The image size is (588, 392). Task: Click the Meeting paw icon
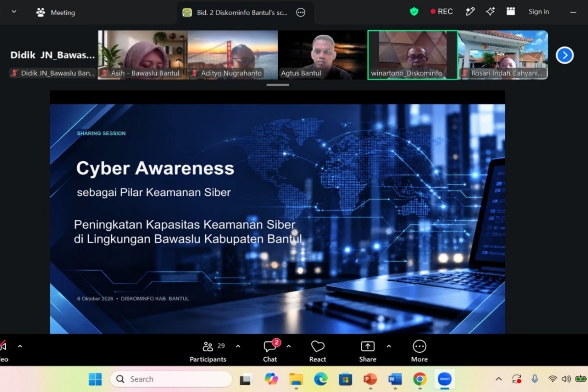click(41, 12)
